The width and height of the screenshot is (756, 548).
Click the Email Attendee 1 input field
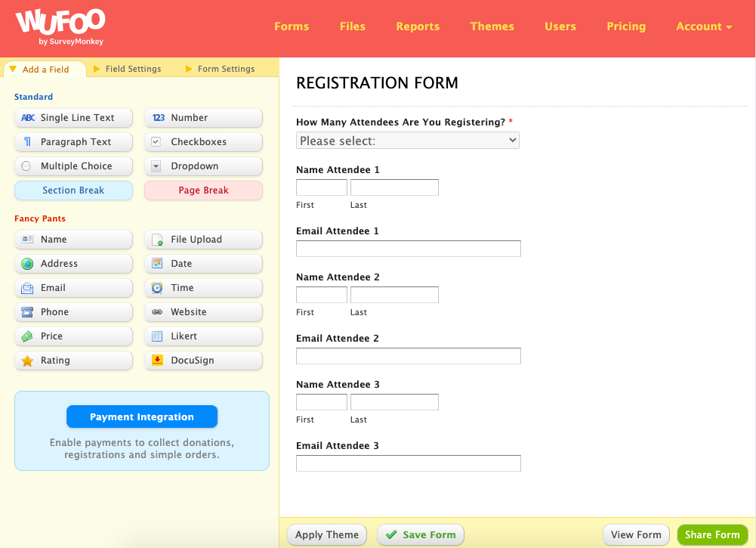point(408,249)
